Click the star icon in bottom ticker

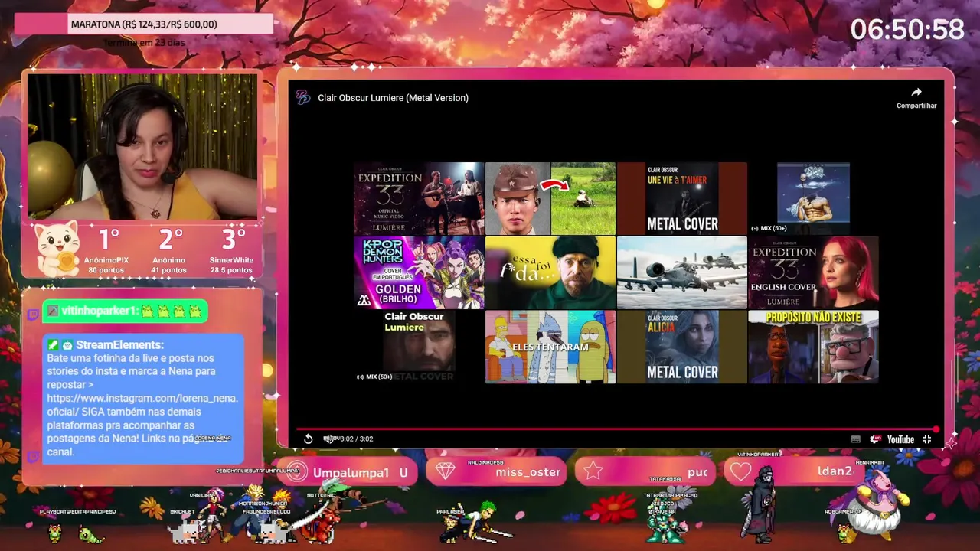[x=593, y=471]
